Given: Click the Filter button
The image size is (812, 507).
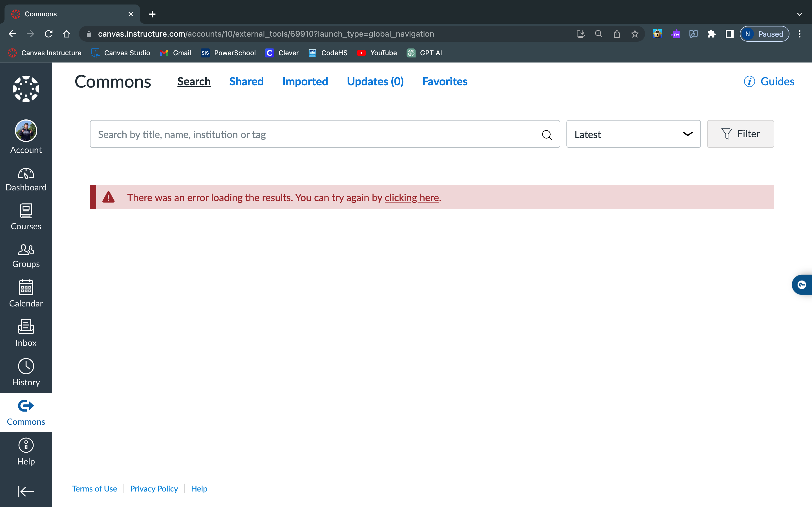Looking at the screenshot, I should click(740, 134).
